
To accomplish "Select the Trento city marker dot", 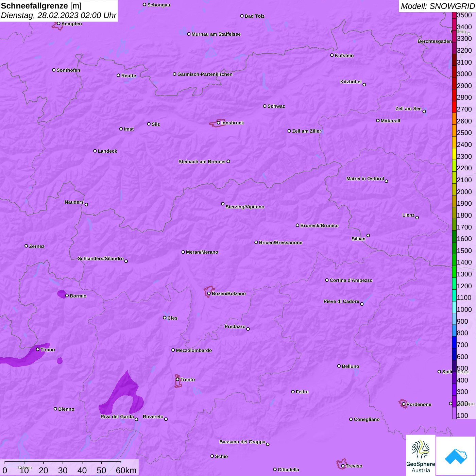I will (x=177, y=379).
